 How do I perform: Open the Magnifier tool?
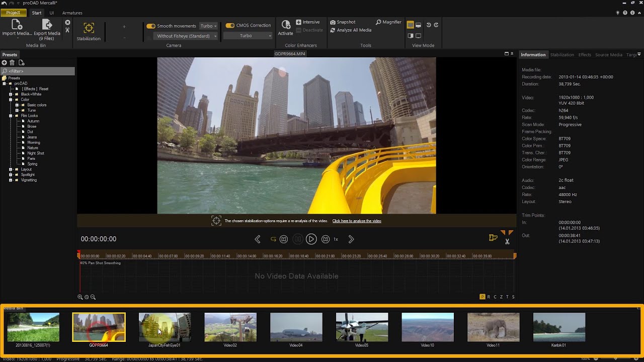388,22
